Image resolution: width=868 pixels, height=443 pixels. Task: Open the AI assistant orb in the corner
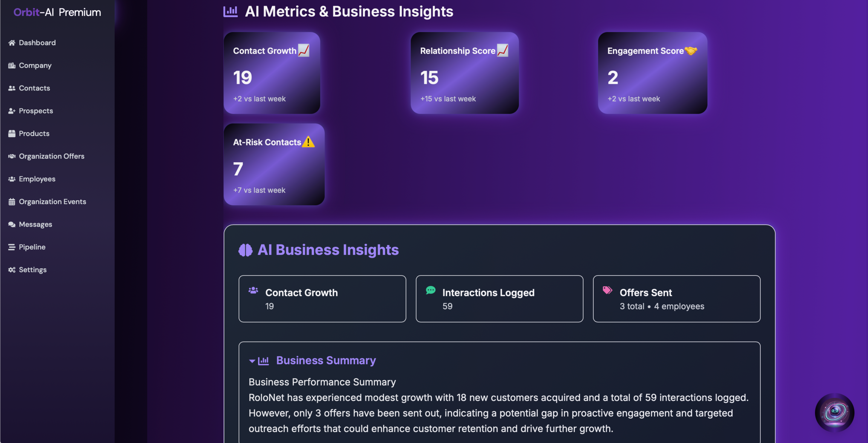tap(834, 412)
